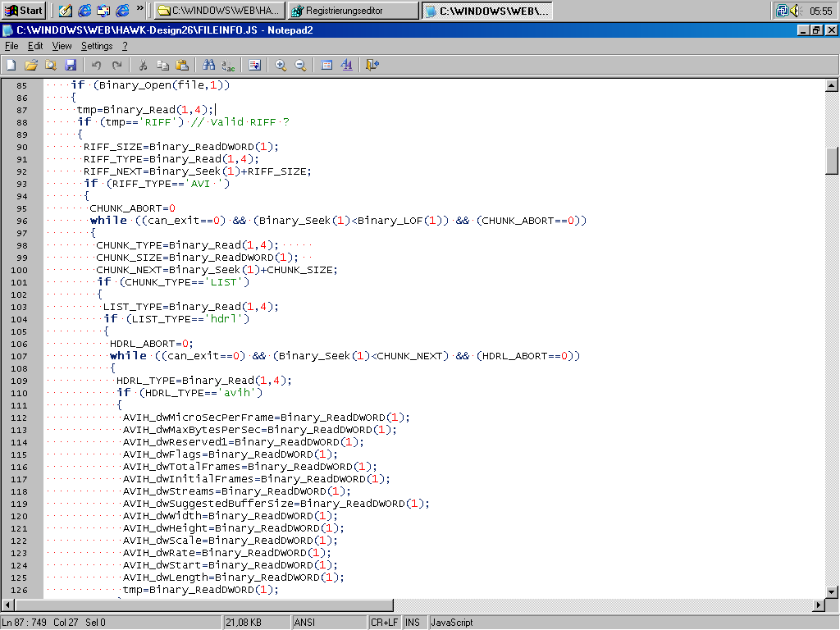The height and width of the screenshot is (630, 840).
Task: Click the 'AVIH_dwLength=Binary_ReadDWORD(1);' line
Action: 234,578
